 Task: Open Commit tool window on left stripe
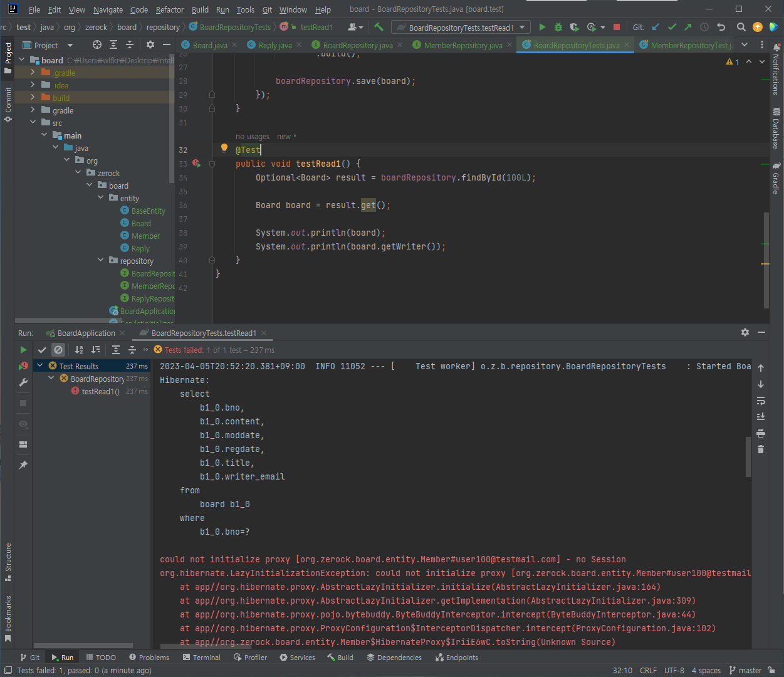(8, 104)
